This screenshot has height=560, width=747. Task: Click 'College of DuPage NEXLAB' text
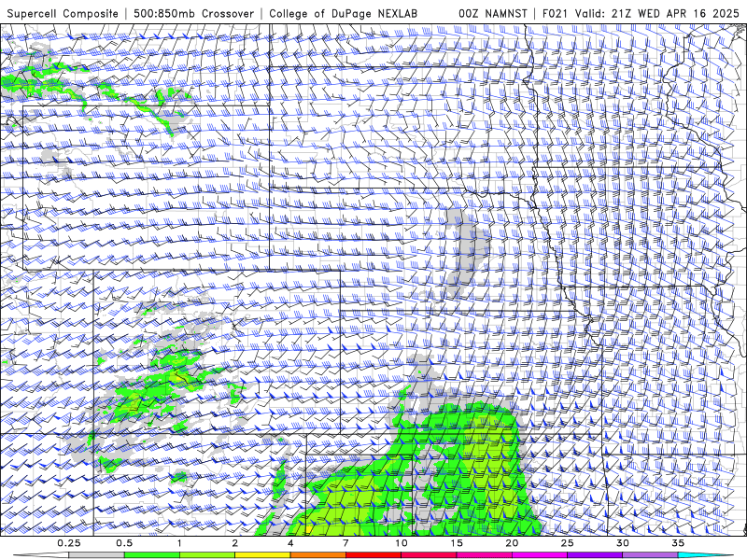343,13
